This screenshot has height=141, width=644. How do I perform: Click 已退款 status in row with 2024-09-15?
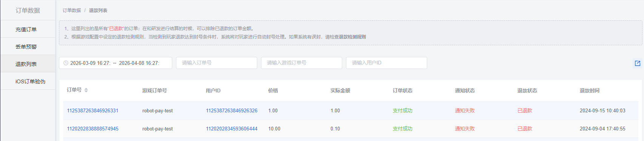[x=525, y=110]
